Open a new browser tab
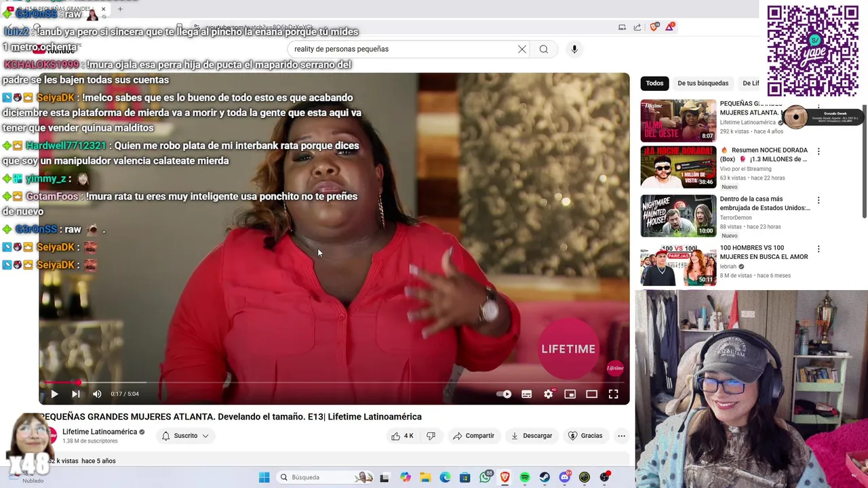The height and width of the screenshot is (488, 868). pyautogui.click(x=120, y=9)
